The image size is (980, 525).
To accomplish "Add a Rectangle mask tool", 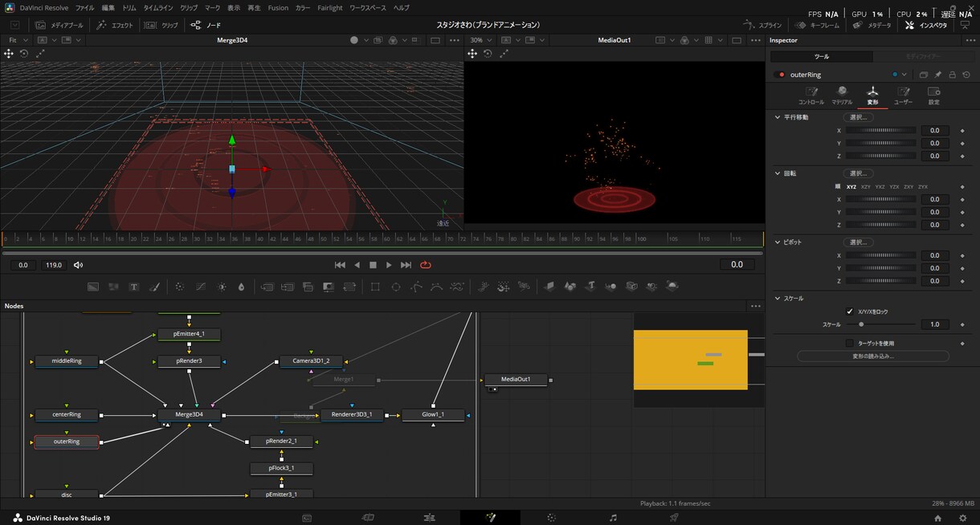I will [375, 287].
